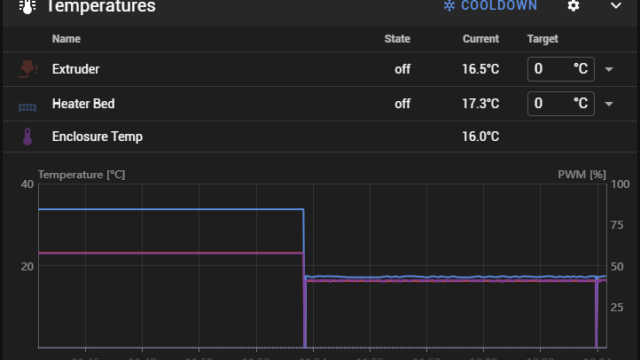Click the Heater Bed off state
This screenshot has width=640, height=360.
(x=402, y=104)
